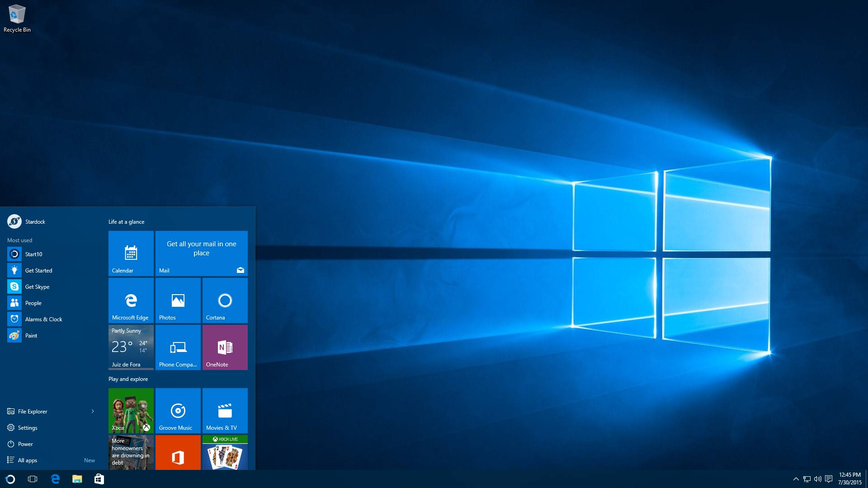Open Task View from the taskbar

pyautogui.click(x=33, y=479)
